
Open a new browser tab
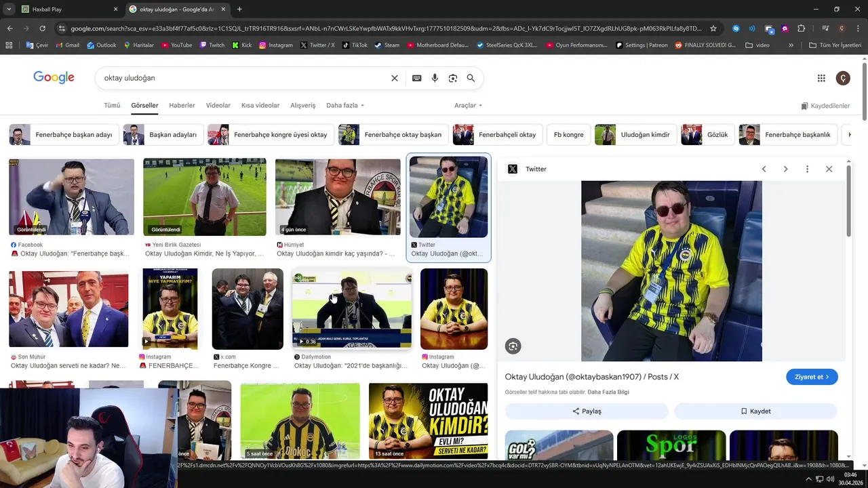[x=239, y=9]
